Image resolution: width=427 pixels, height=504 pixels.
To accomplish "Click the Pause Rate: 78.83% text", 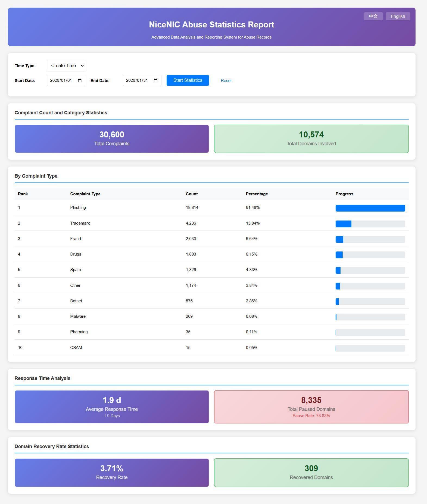I will pyautogui.click(x=311, y=416).
